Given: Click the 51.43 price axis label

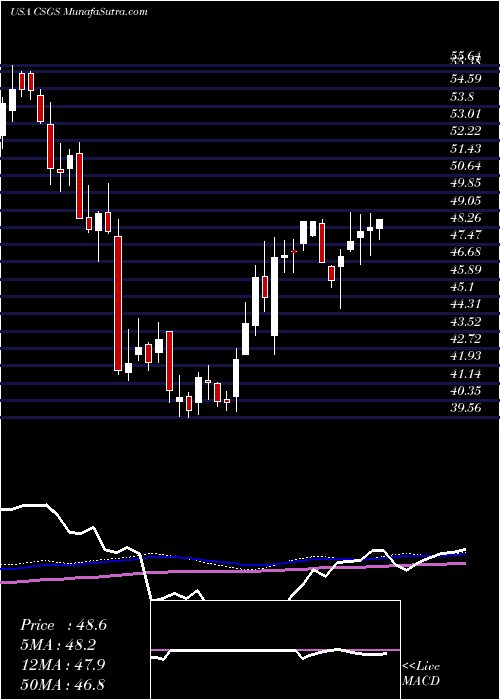Looking at the screenshot, I should click(466, 149).
